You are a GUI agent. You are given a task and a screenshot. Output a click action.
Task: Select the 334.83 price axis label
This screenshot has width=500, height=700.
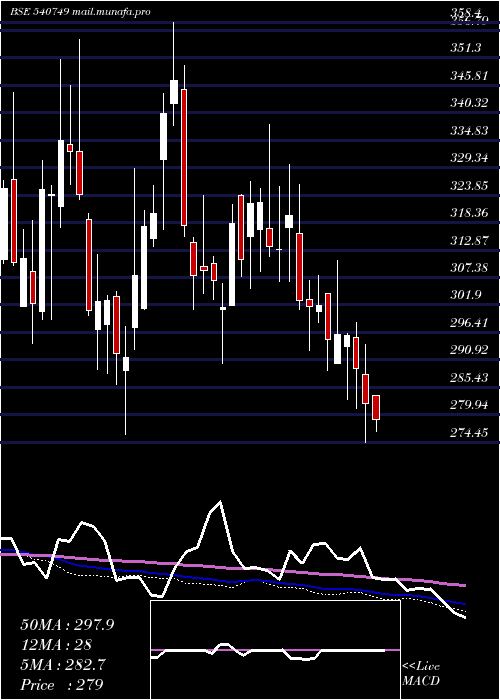point(469,130)
